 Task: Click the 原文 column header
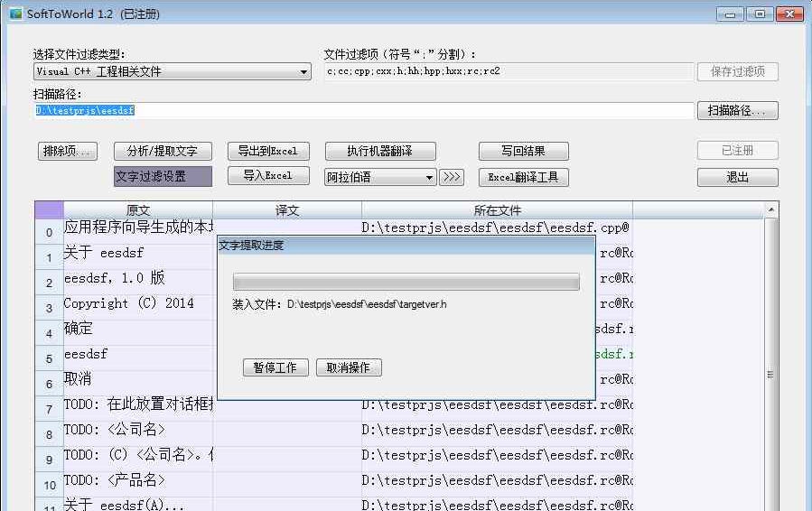(x=138, y=210)
